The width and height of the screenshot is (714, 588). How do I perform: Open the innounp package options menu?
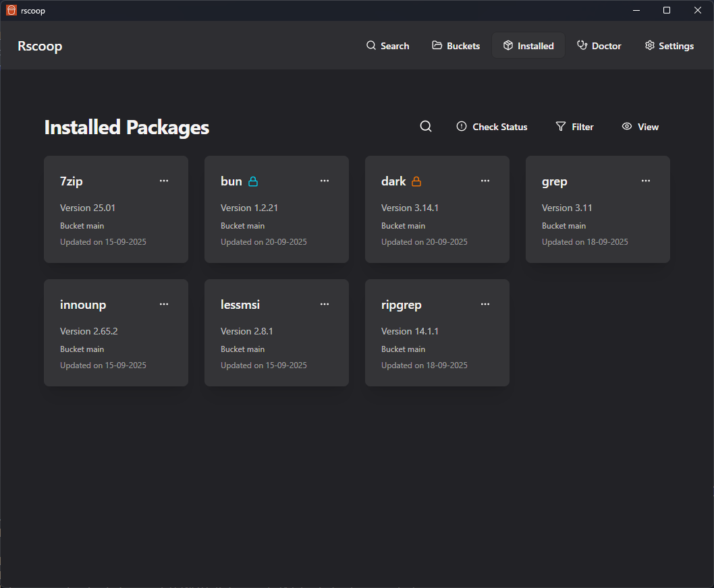pos(164,304)
